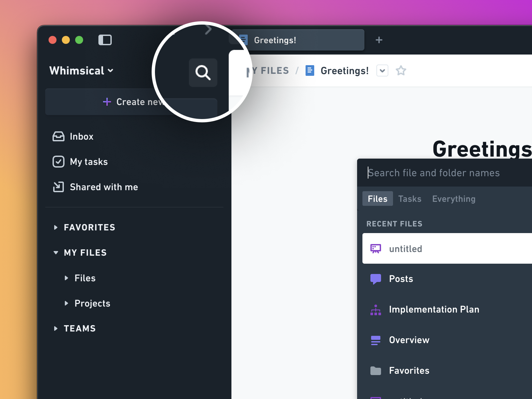
Task: Add a new tab with plus icon
Action: point(379,40)
